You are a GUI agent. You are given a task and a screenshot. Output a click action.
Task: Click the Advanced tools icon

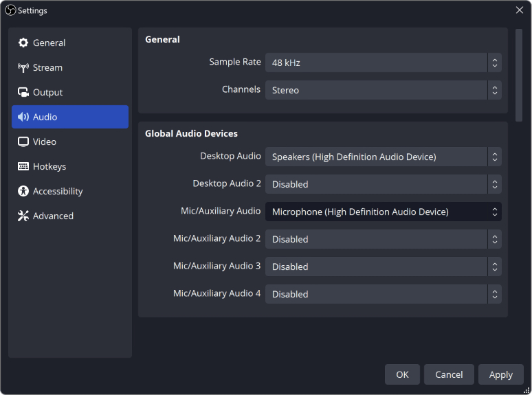tap(23, 216)
